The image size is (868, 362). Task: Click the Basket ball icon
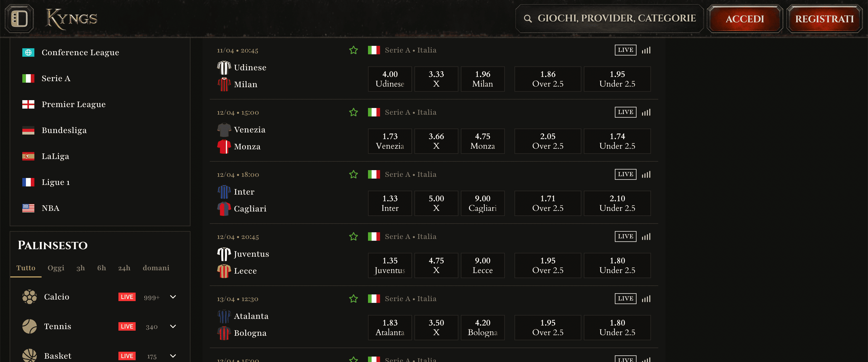[x=30, y=355]
